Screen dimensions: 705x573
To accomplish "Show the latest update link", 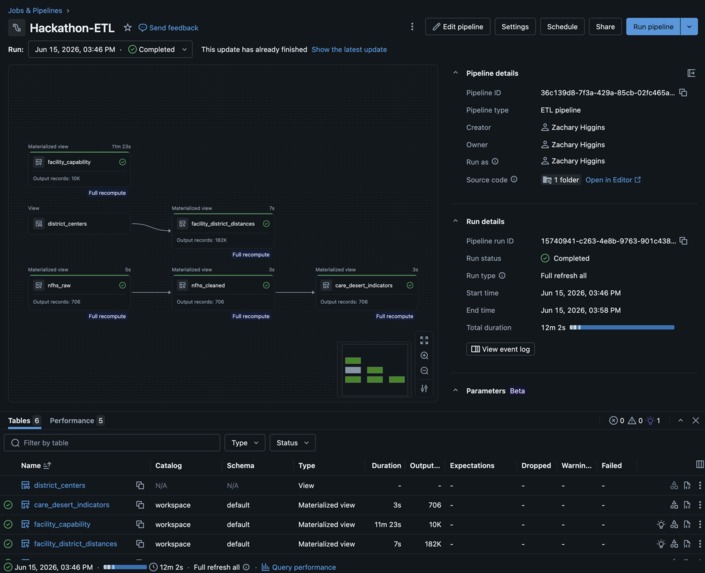I will (349, 49).
